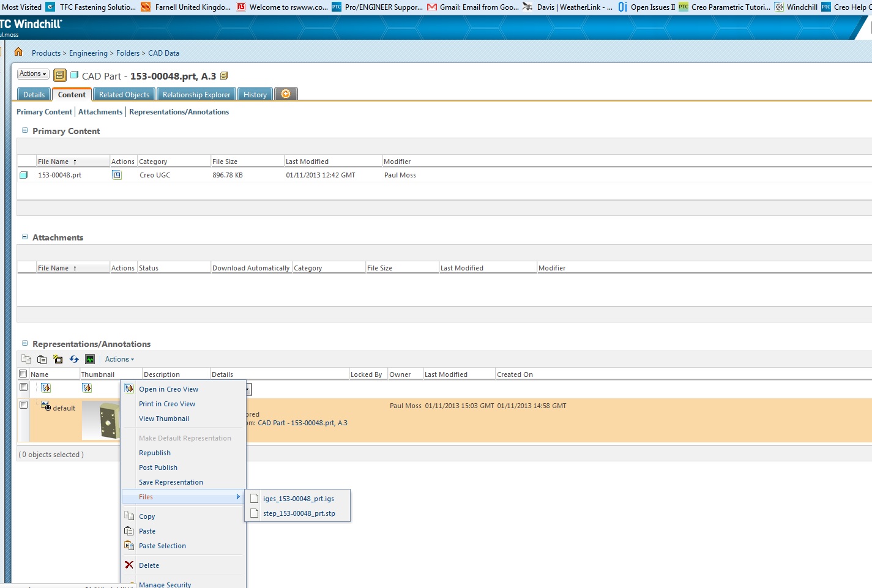The image size is (872, 588).
Task: Click the small notes icon after A.3
Action: coord(224,76)
